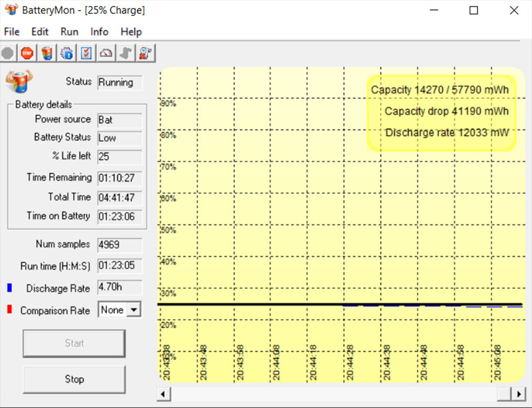Open the Edit menu

pyautogui.click(x=40, y=31)
